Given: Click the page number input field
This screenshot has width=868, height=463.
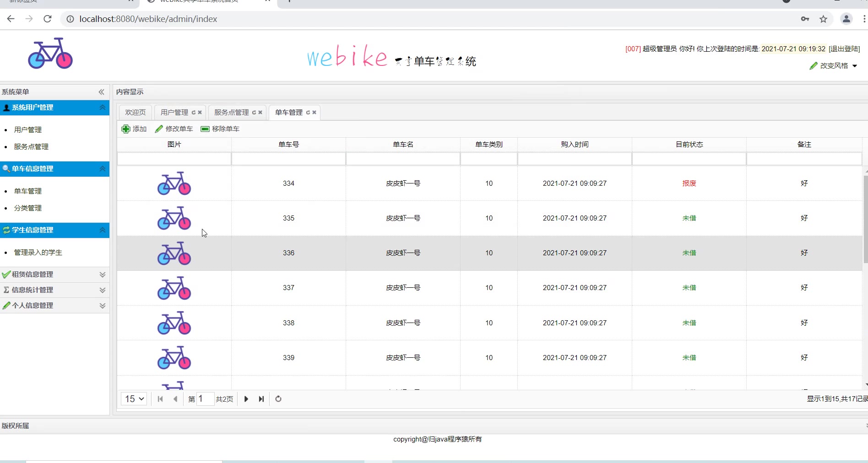Looking at the screenshot, I should 205,399.
